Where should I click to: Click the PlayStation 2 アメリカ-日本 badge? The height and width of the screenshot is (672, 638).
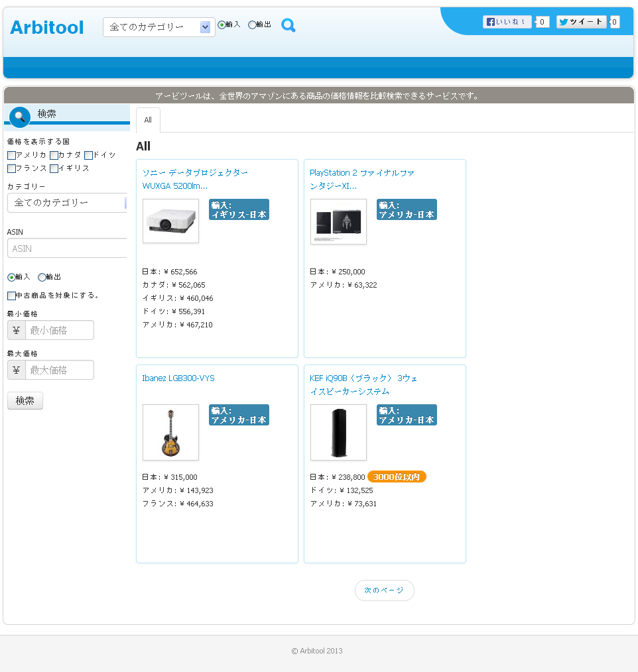407,209
